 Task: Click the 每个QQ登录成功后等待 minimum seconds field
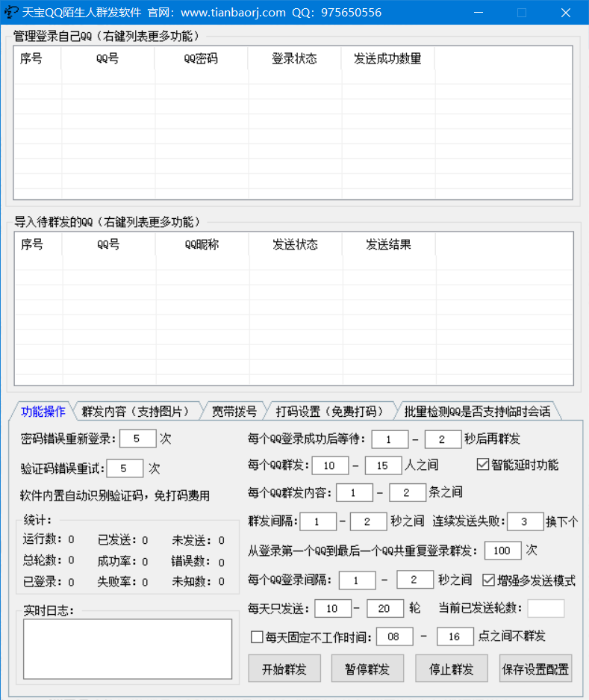[390, 439]
